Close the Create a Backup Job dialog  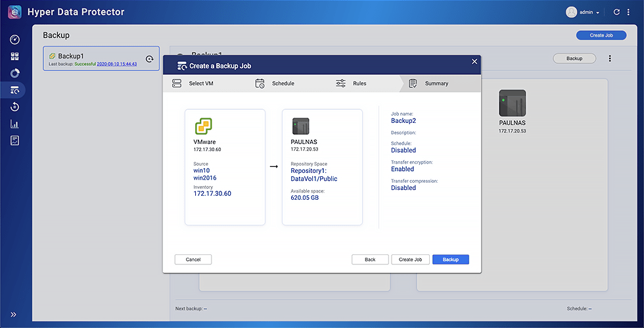[x=474, y=61]
